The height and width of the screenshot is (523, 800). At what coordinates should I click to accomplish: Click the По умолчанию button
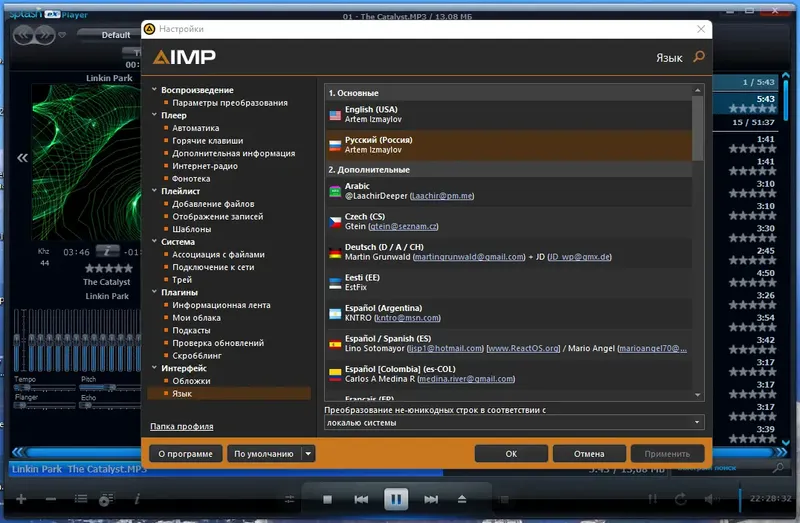(264, 454)
